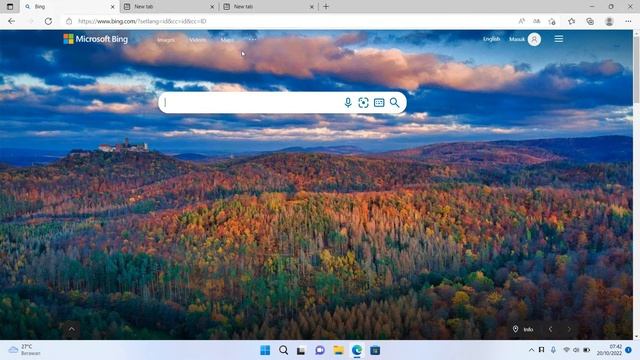The width and height of the screenshot is (640, 360).
Task: Close the second New tab
Action: click(311, 7)
